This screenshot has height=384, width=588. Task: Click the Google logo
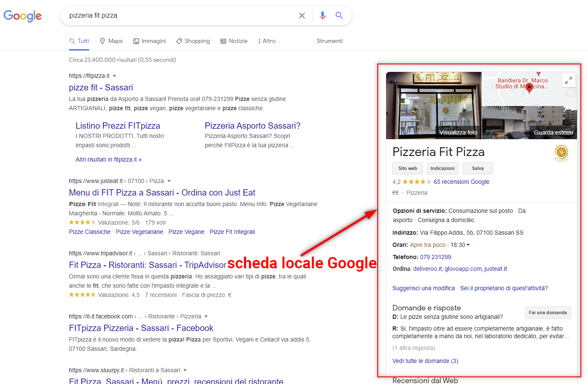tap(23, 16)
